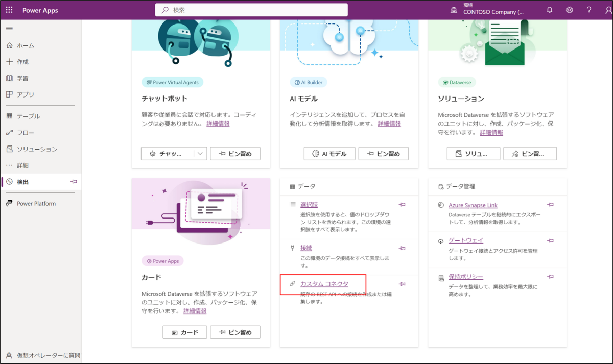Open the user account profile icon
The height and width of the screenshot is (364, 613).
point(607,10)
